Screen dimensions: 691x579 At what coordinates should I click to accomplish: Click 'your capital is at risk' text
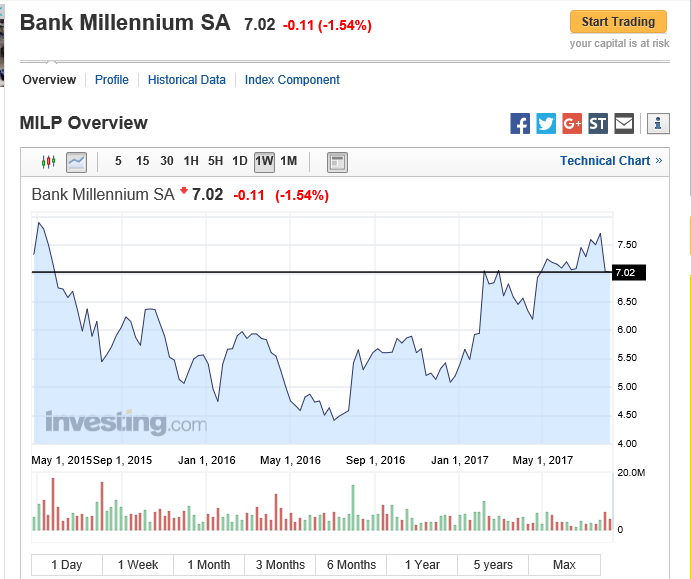click(620, 43)
